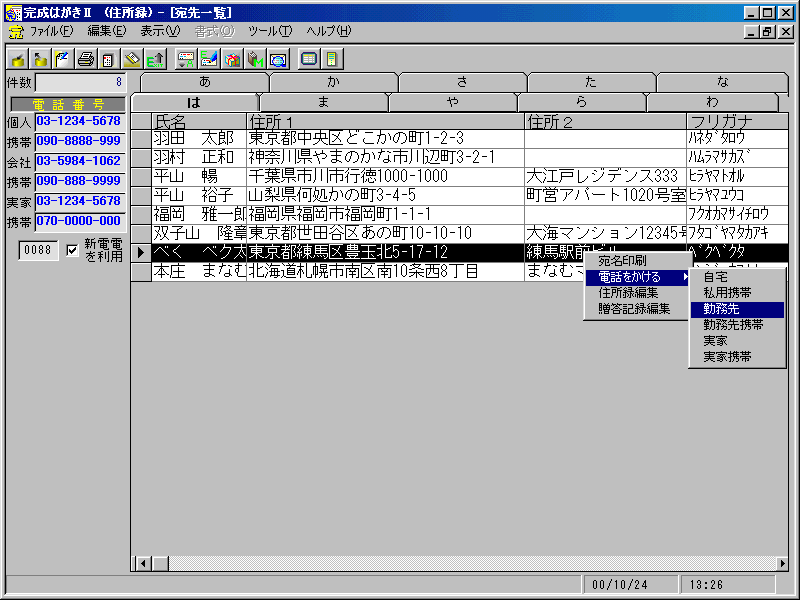Click the magnifier card search icon
This screenshot has height=600, width=800.
(x=278, y=59)
